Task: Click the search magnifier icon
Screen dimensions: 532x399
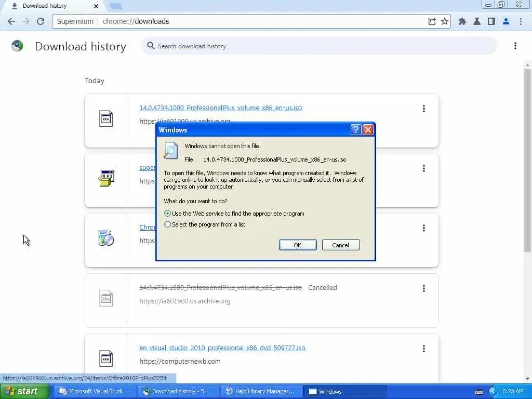Action: tap(151, 46)
